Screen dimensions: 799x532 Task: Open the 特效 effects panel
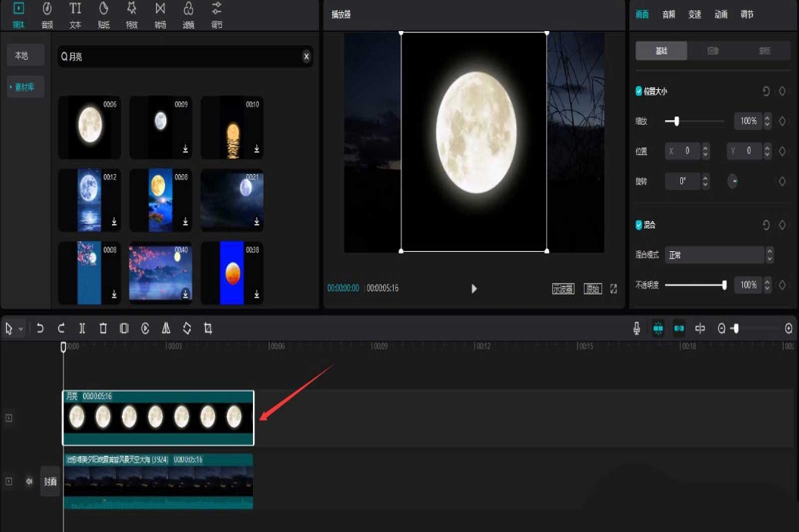132,14
